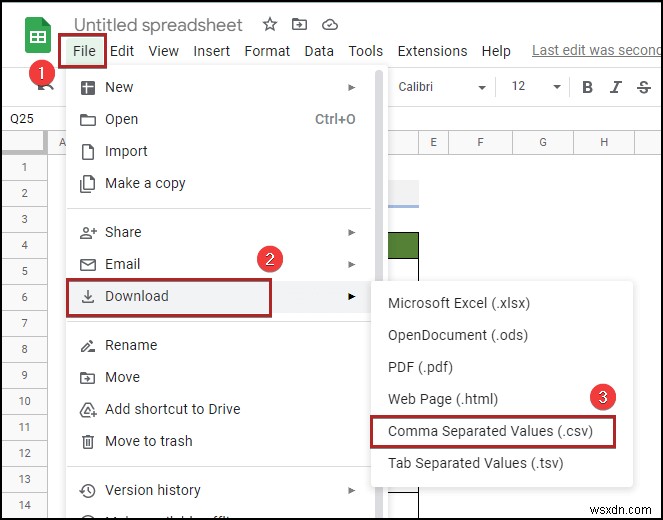Select column F header
Image resolution: width=663 pixels, height=520 pixels.
(480, 142)
